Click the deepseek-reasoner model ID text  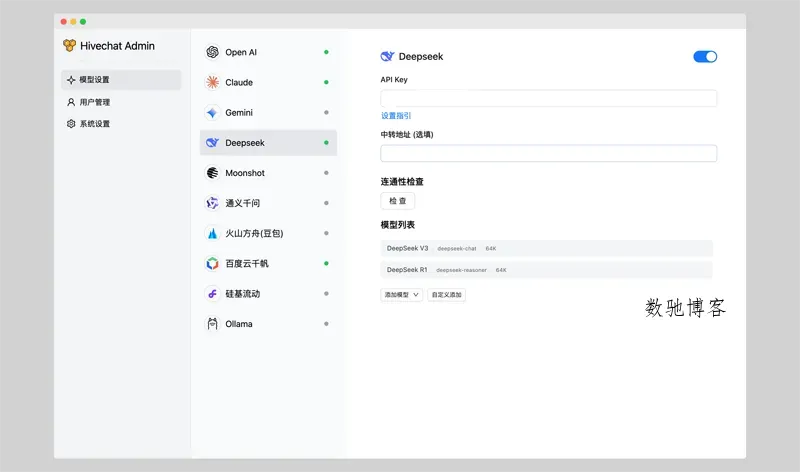(461, 270)
